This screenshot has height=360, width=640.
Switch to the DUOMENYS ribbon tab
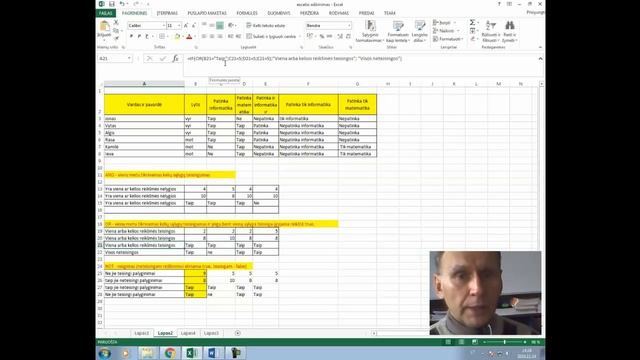point(279,13)
